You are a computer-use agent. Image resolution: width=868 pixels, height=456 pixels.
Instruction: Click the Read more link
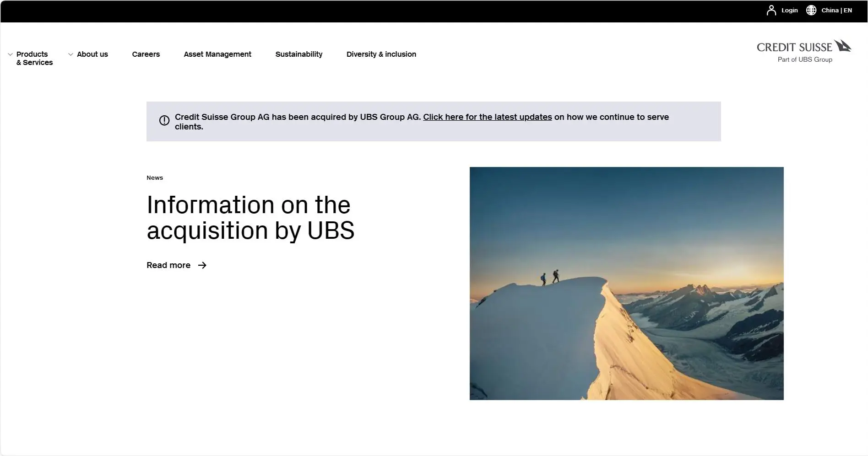[x=168, y=265]
